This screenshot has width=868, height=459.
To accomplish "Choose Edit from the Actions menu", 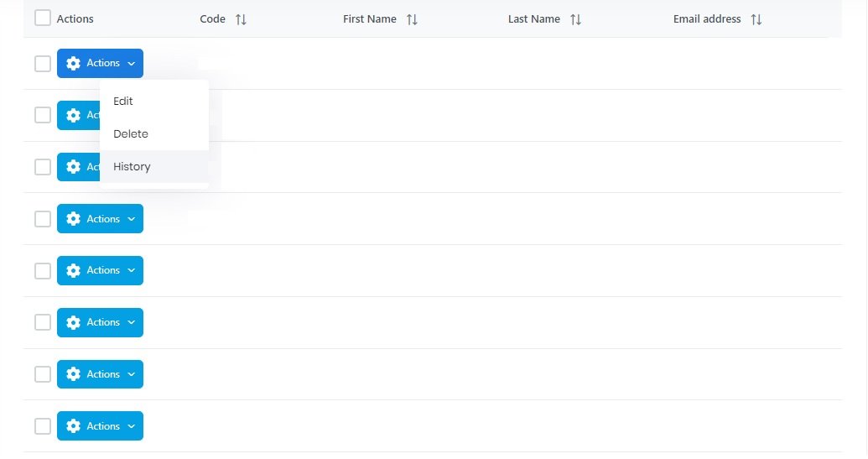I will [123, 101].
